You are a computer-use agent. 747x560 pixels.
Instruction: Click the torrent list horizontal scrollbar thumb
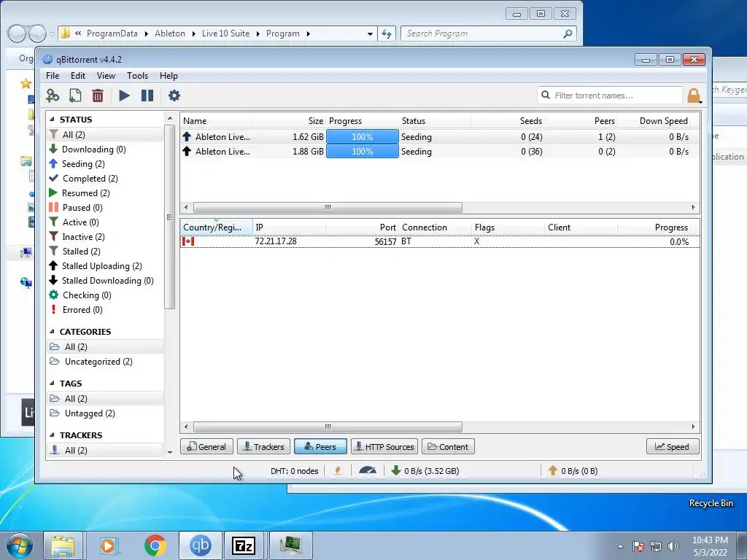click(x=328, y=208)
